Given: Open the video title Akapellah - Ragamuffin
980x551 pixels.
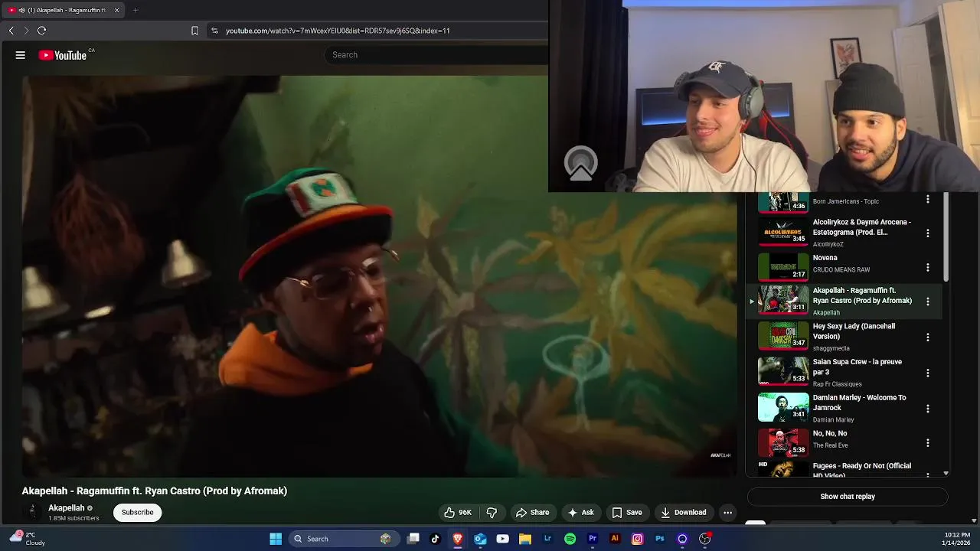Looking at the screenshot, I should (x=155, y=491).
